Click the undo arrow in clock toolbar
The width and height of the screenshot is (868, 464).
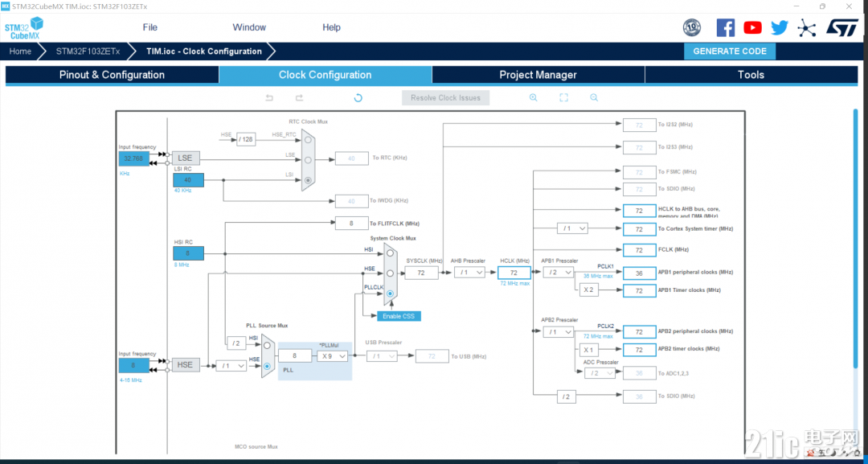269,98
